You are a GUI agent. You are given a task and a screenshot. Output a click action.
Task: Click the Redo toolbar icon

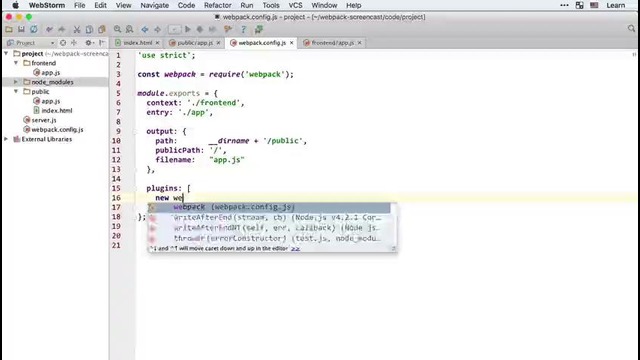click(62, 29)
